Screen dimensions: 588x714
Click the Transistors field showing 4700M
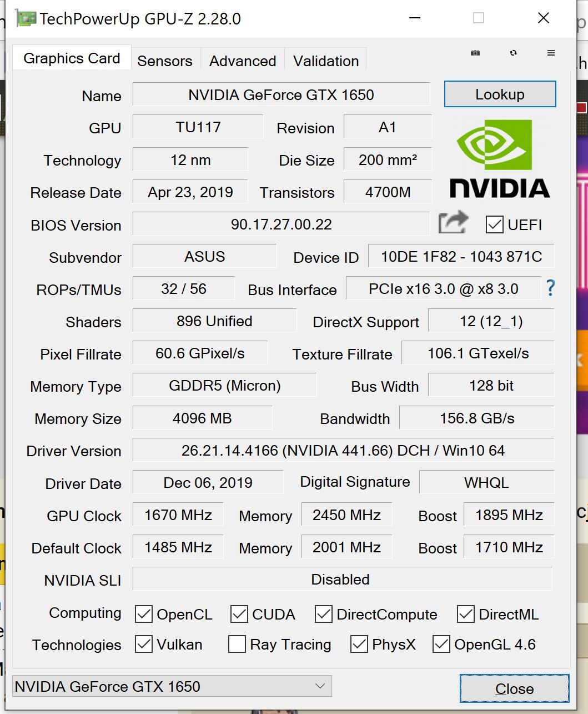[x=388, y=192]
